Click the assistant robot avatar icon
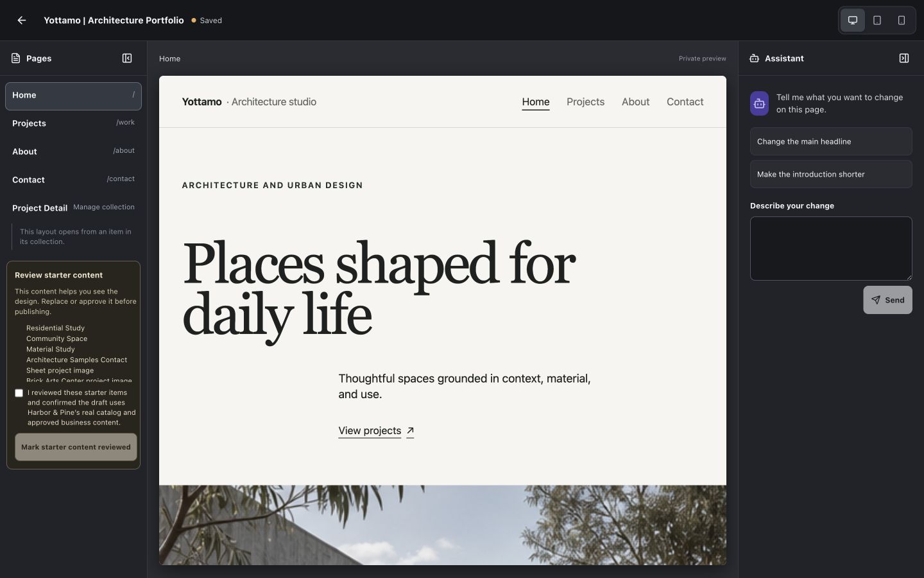The height and width of the screenshot is (578, 924). coord(760,103)
